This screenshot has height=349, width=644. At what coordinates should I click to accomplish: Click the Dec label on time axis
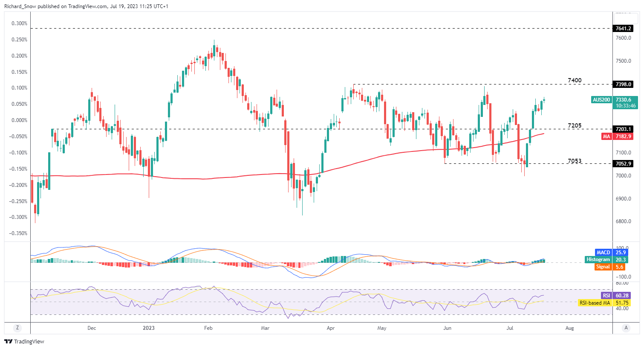92,328
